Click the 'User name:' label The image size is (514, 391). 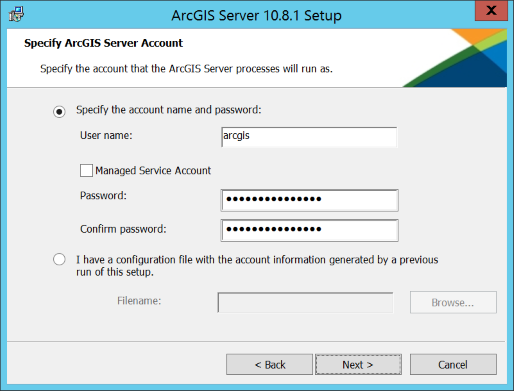click(x=106, y=135)
